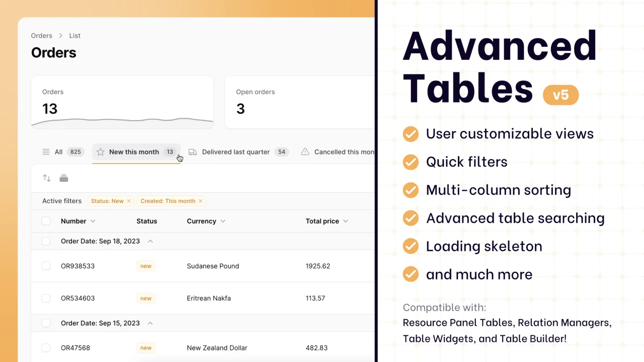The width and height of the screenshot is (644, 362).
Task: Switch to the All orders tab
Action: pyautogui.click(x=58, y=152)
